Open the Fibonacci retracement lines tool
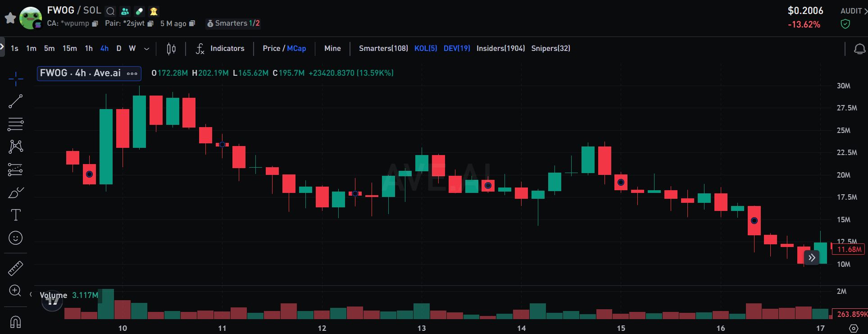Screen dimensions: 868x334 (15, 124)
